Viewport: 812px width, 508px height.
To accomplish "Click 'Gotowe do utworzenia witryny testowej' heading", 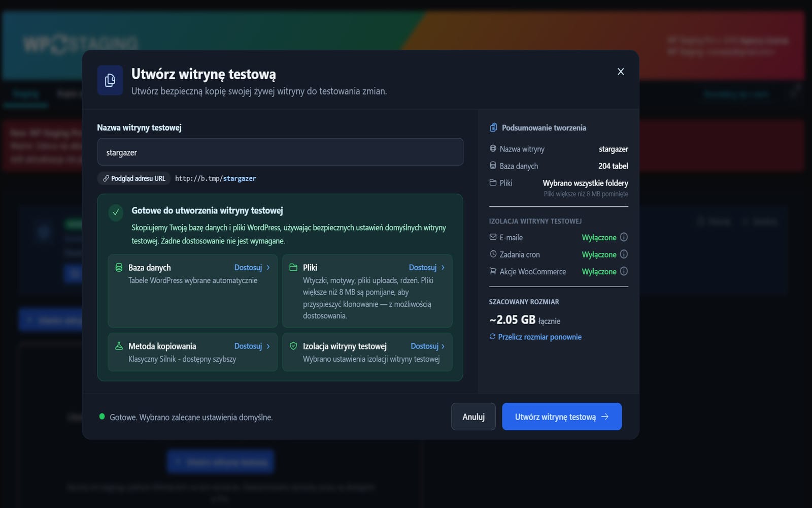I will coord(207,210).
